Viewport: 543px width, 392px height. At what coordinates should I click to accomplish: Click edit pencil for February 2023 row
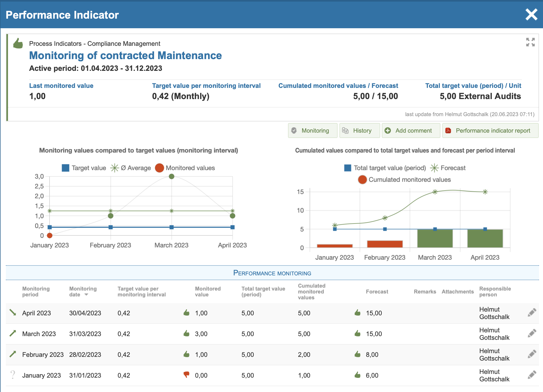click(x=532, y=354)
